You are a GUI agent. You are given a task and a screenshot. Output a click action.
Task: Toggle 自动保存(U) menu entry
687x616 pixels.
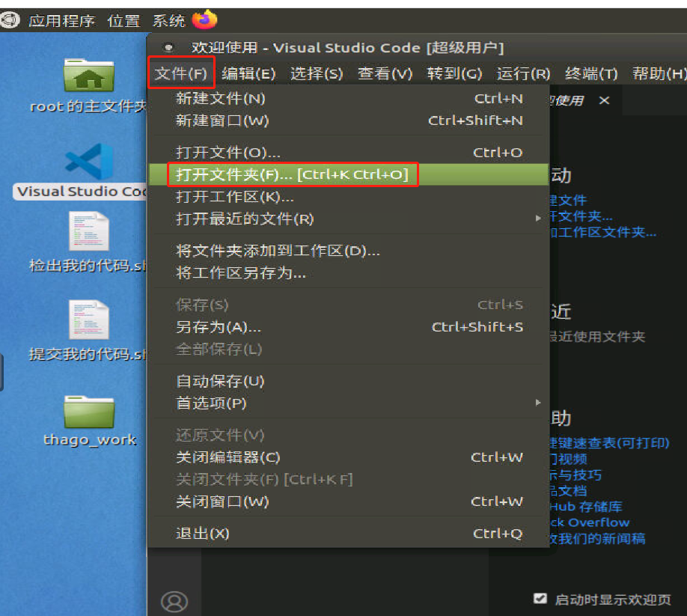coord(348,381)
